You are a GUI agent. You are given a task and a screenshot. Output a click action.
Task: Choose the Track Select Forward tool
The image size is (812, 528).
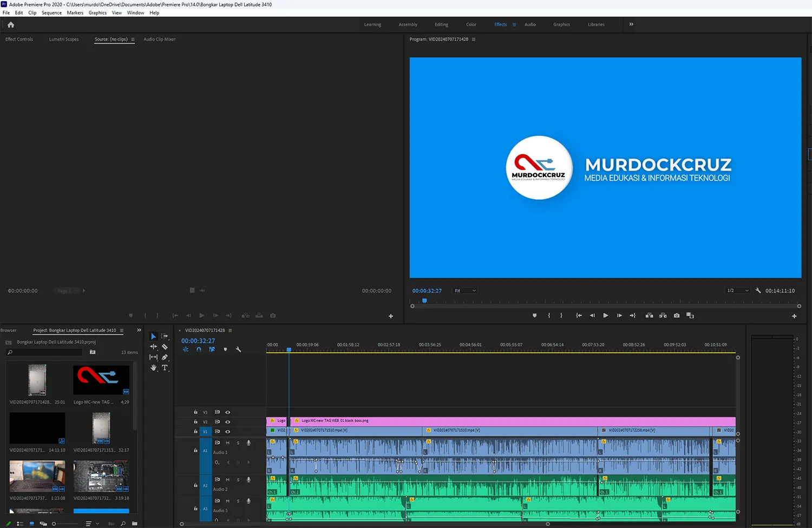point(165,336)
